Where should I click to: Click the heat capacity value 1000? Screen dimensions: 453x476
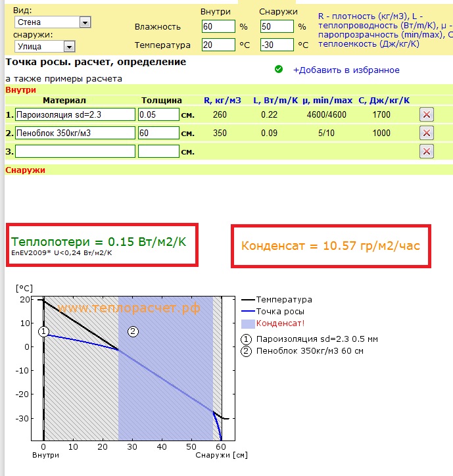[x=381, y=133]
